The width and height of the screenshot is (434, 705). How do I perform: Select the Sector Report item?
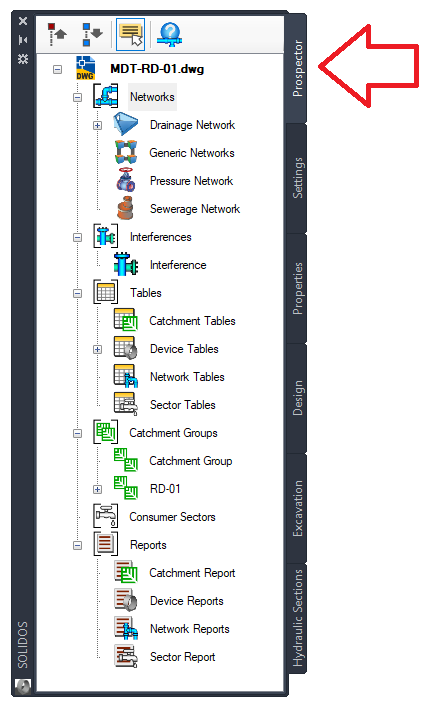pyautogui.click(x=183, y=657)
